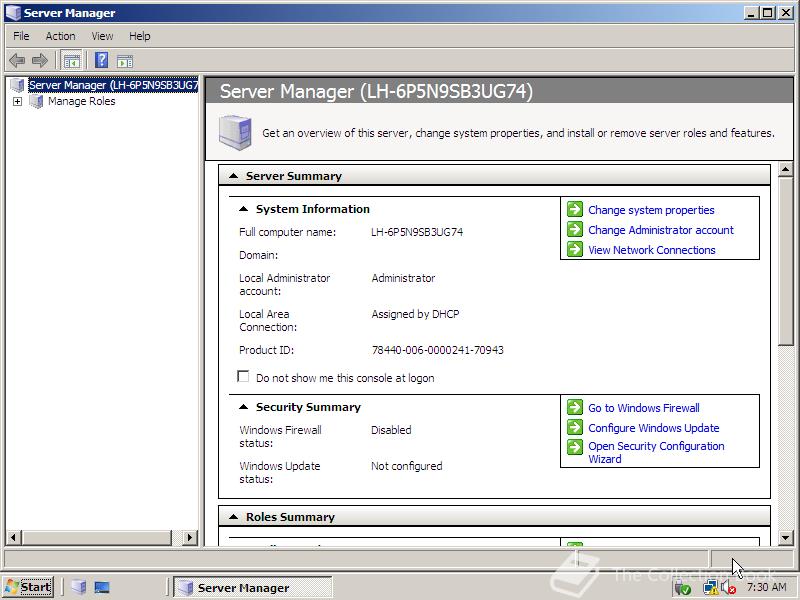Viewport: 800px width, 600px height.
Task: Click green arrow beside Change system properties
Action: [575, 209]
